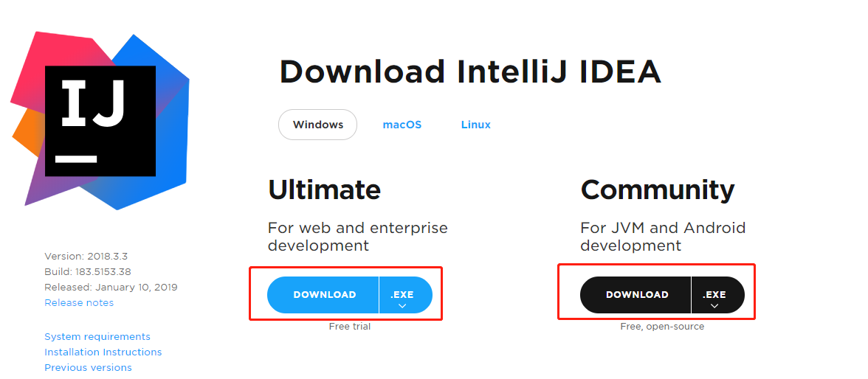
Task: Click the Download IntelliJ IDEA title
Action: pos(471,72)
